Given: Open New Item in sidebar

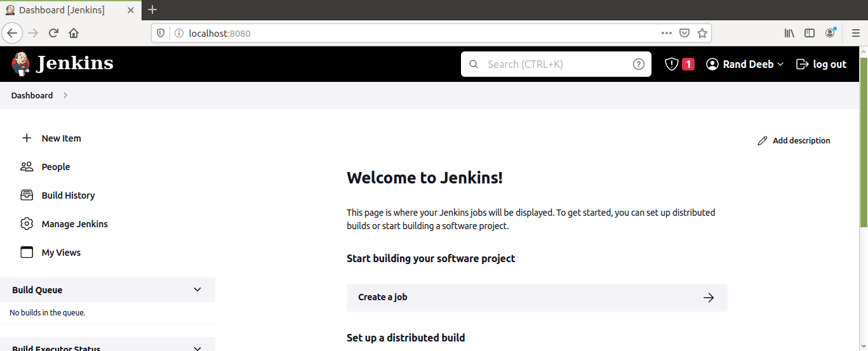Looking at the screenshot, I should click(x=61, y=138).
